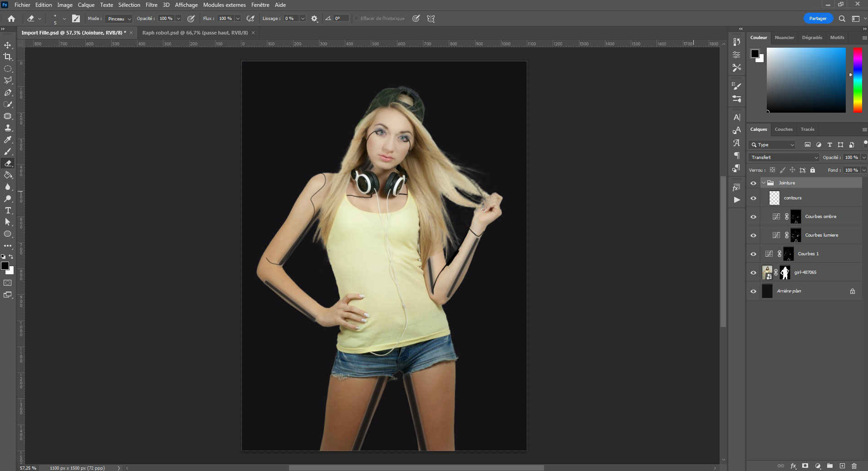The image size is (868, 471).
Task: Click the Partager button
Action: click(818, 19)
